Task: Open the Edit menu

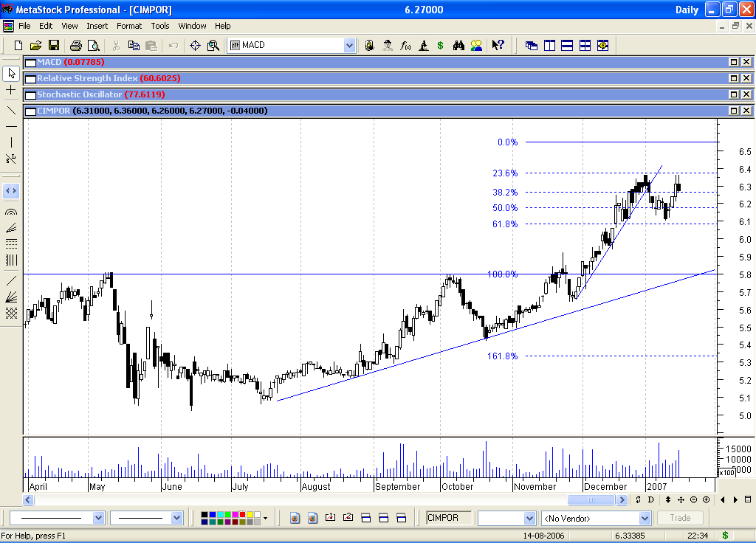Action: tap(46, 26)
